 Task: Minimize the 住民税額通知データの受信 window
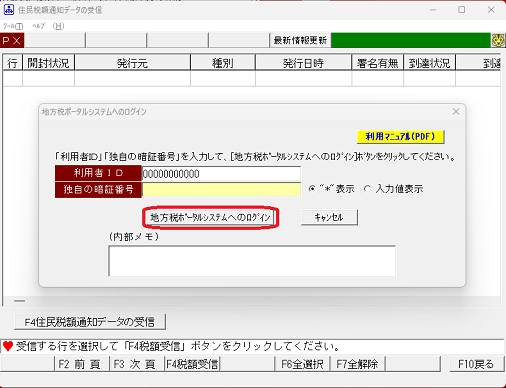433,10
